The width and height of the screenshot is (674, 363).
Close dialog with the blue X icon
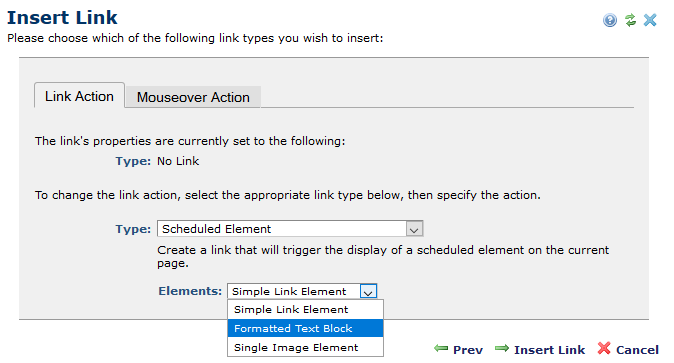[650, 20]
